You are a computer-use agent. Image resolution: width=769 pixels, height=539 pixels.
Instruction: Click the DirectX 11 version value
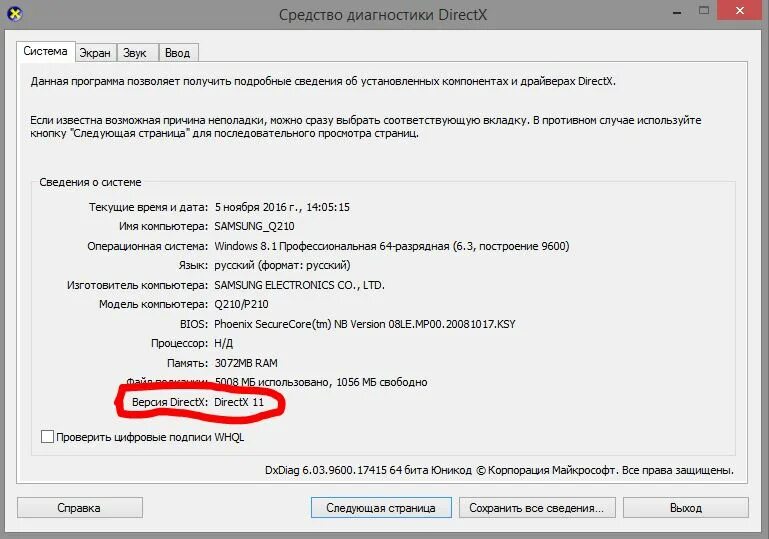pyautogui.click(x=239, y=402)
